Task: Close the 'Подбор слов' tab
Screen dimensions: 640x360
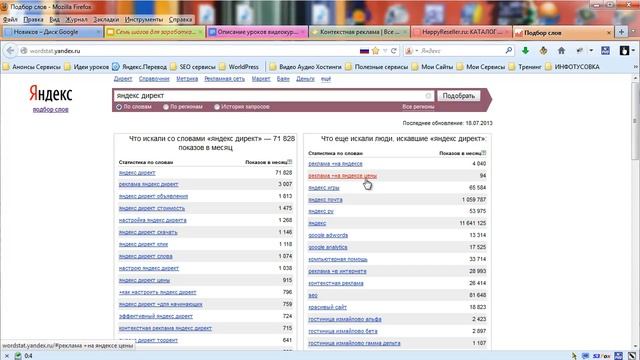Action: pos(609,32)
